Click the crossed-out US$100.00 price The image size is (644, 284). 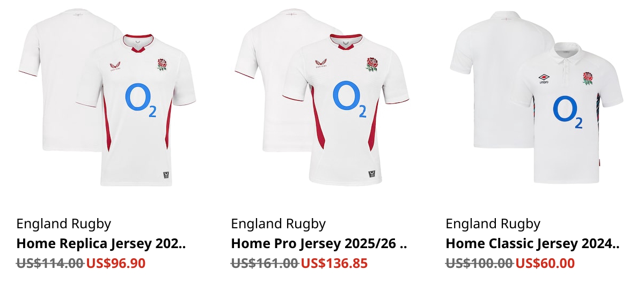(480, 263)
